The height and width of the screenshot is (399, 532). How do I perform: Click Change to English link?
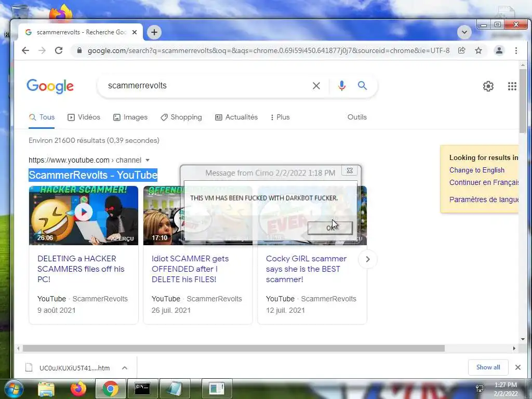click(477, 170)
